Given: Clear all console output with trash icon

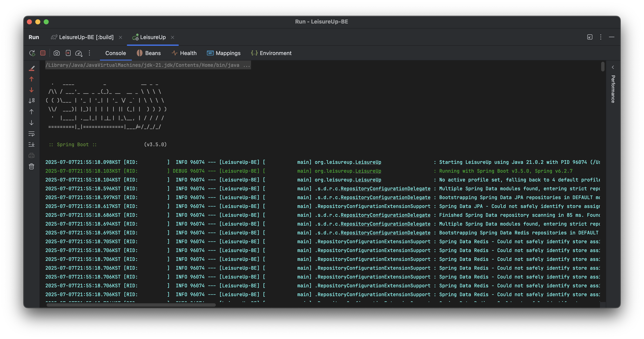Looking at the screenshot, I should (x=31, y=166).
